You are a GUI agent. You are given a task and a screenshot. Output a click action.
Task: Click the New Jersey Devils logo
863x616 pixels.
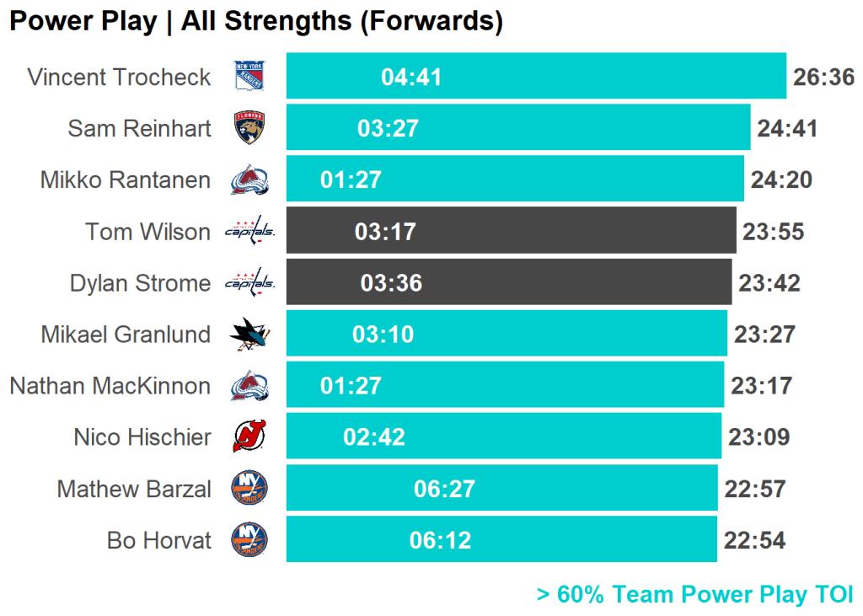(249, 437)
